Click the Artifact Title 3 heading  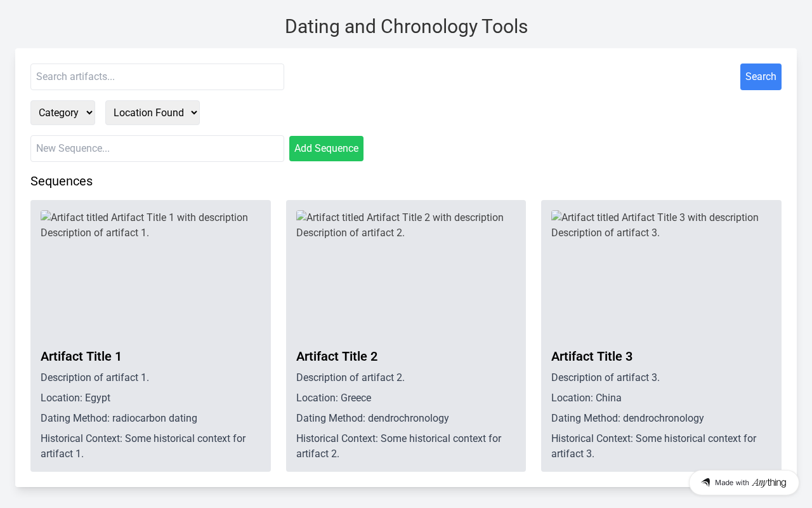(592, 356)
